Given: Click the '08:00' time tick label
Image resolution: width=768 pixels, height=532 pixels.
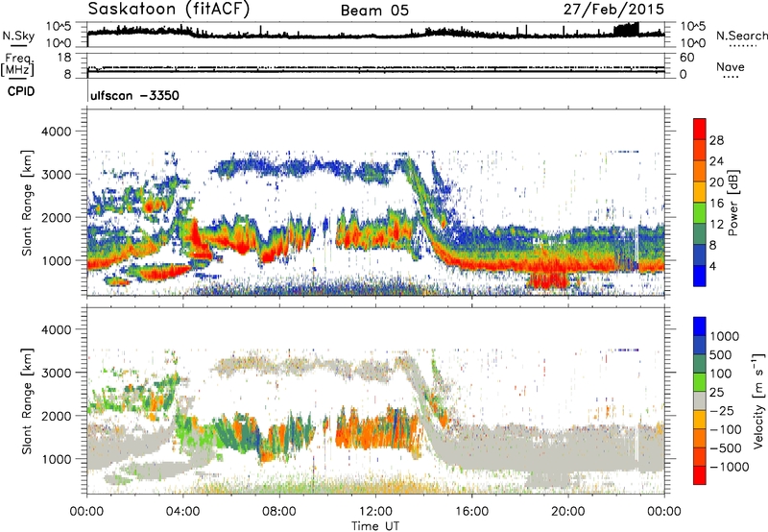Looking at the screenshot, I should click(x=279, y=512).
